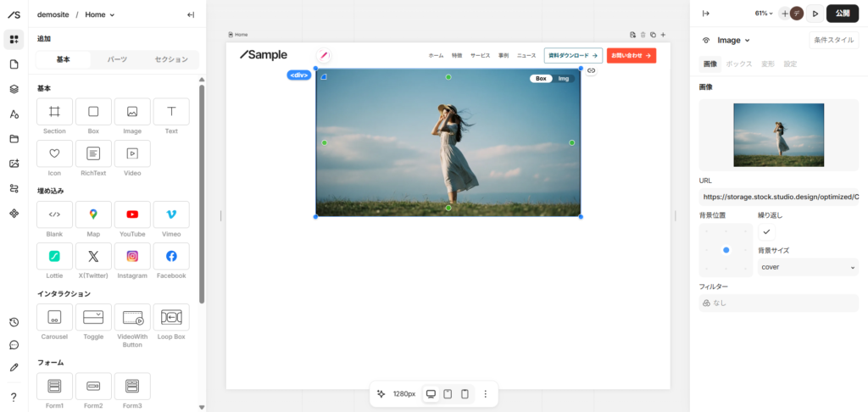868x412 pixels.
Task: Open the ボックス tab in right panel
Action: (x=739, y=64)
